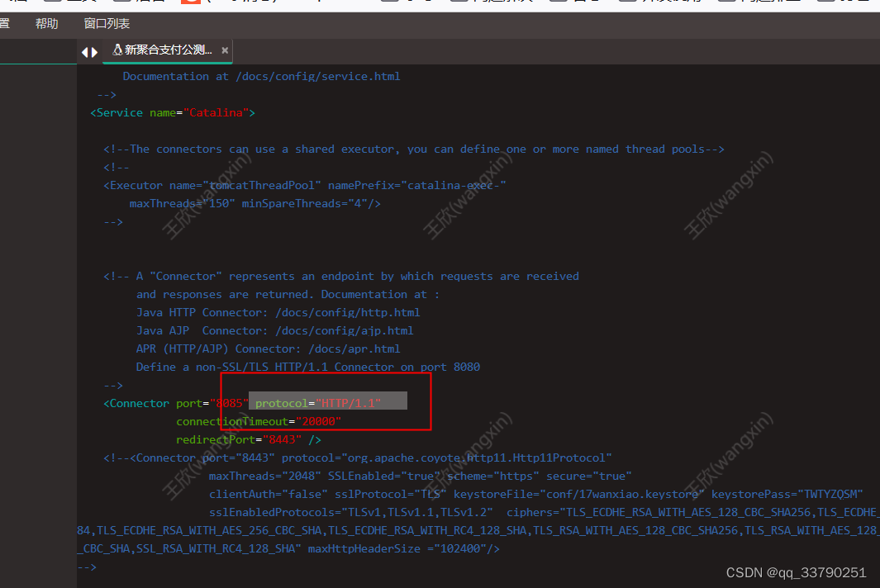Open the 帮助 menu
The width and height of the screenshot is (880, 588).
tap(46, 23)
